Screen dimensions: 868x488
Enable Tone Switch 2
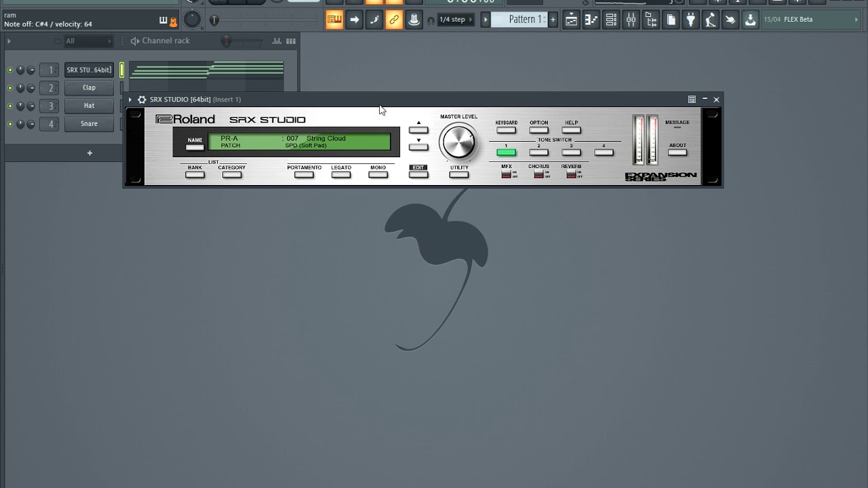coord(538,152)
